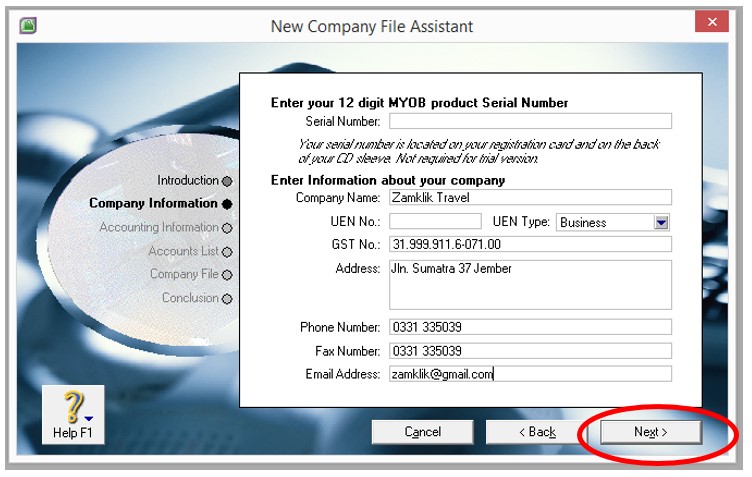Open Help F1 question mark button
This screenshot has width=752, height=477.
click(x=73, y=414)
